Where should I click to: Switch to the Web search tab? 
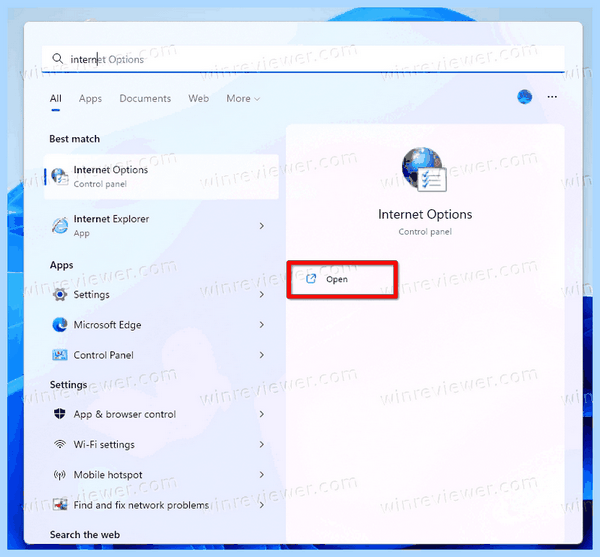198,99
